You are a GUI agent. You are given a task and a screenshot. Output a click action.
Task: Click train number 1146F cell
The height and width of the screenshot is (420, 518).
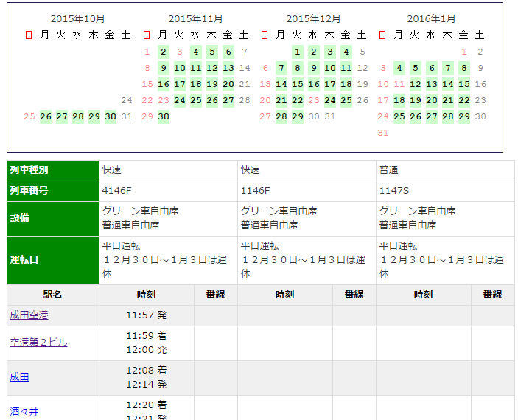point(307,191)
